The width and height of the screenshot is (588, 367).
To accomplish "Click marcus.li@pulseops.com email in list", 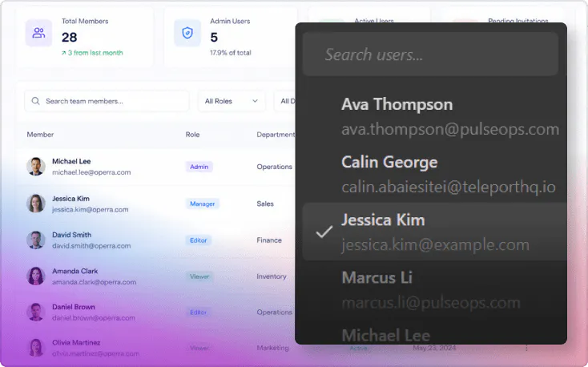I will point(431,302).
